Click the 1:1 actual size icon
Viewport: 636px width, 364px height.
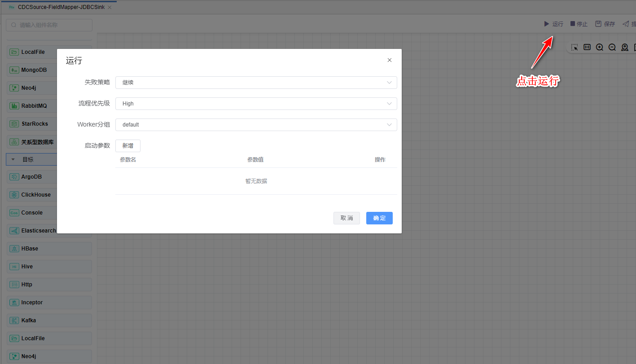coord(587,47)
